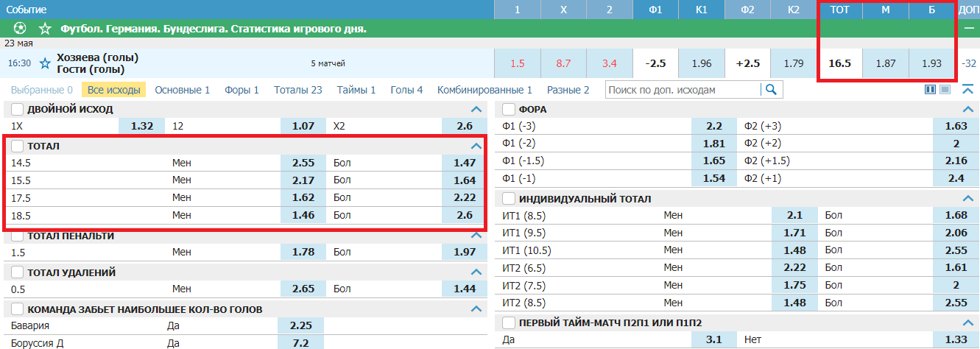Bet on draw odds 8.7

point(563,63)
